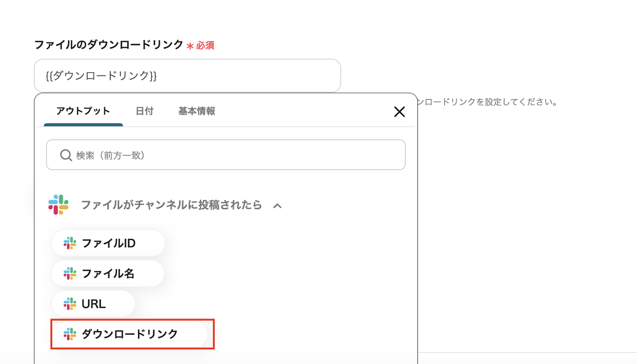This screenshot has height=364, width=637.
Task: Click the Slack icon on the URL chip
Action: point(70,304)
